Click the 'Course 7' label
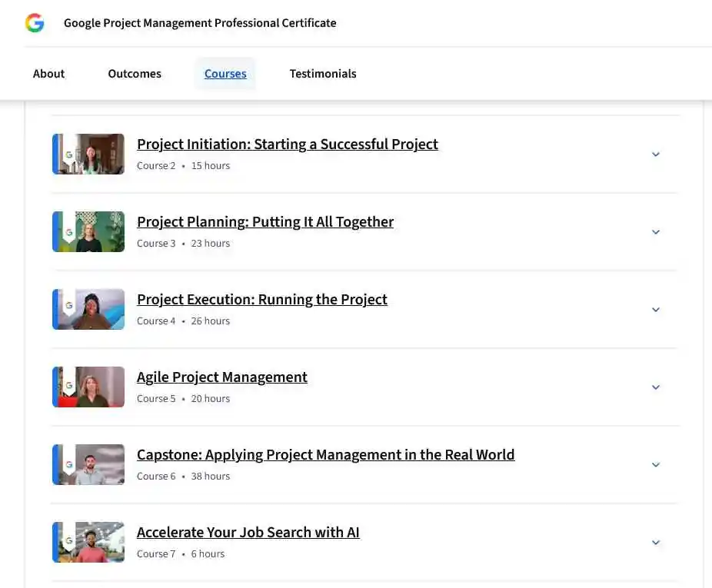Screen dimensions: 712x588 point(156,554)
